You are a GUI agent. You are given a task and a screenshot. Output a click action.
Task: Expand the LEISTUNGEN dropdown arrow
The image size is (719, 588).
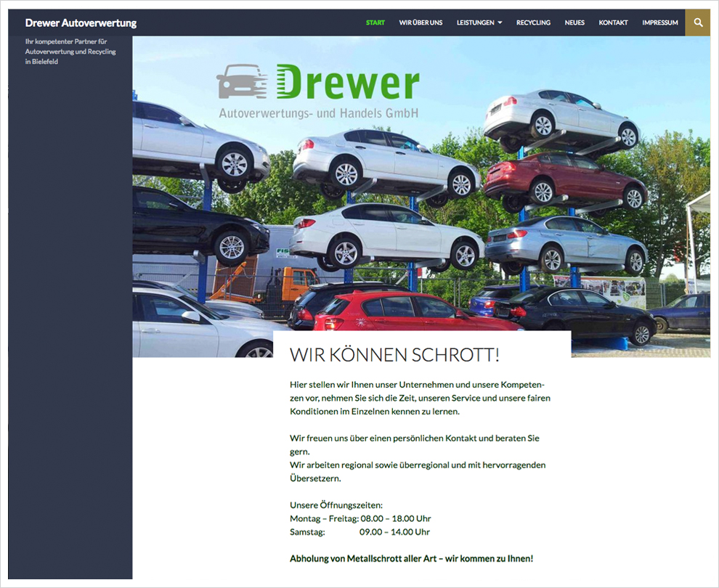pyautogui.click(x=500, y=23)
